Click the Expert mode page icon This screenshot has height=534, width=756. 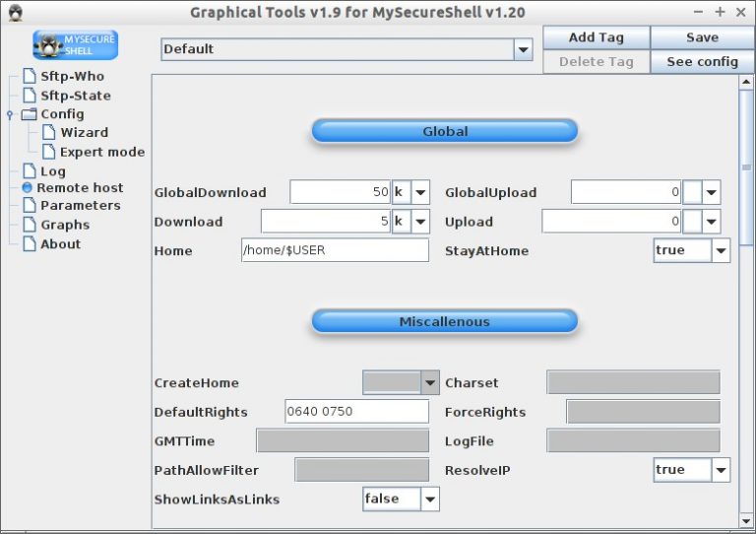(x=48, y=152)
